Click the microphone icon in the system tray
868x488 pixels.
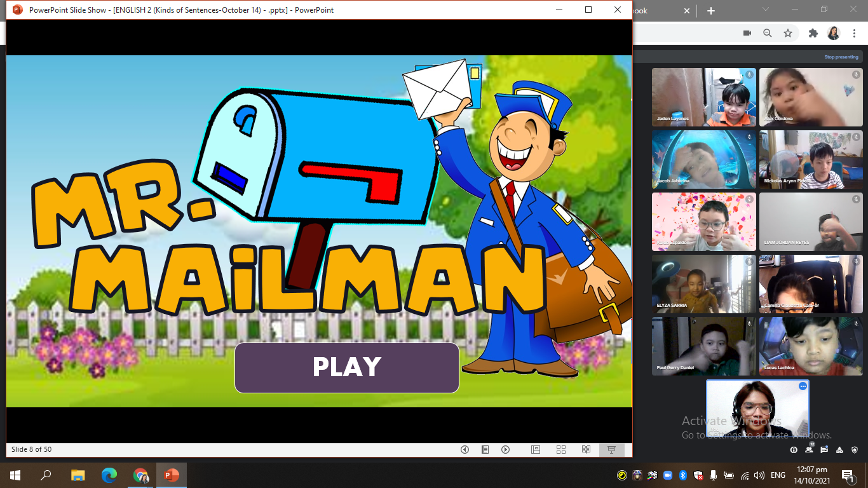[x=714, y=475]
